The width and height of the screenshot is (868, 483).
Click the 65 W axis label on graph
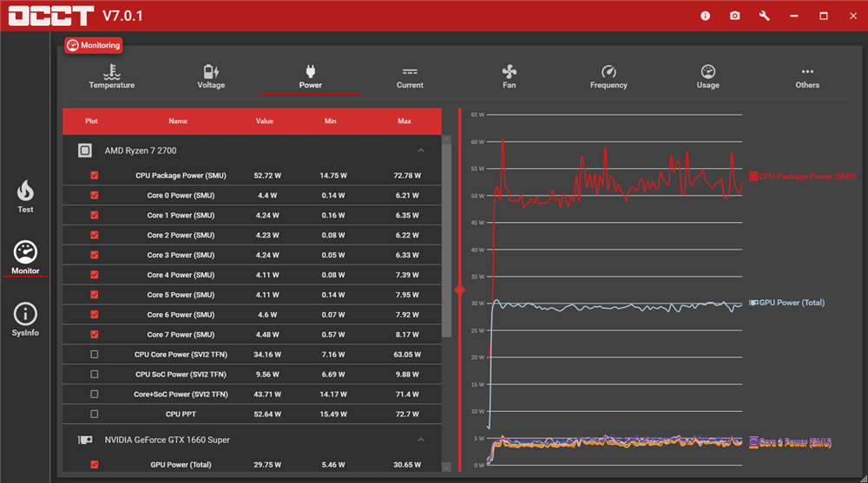tap(477, 115)
